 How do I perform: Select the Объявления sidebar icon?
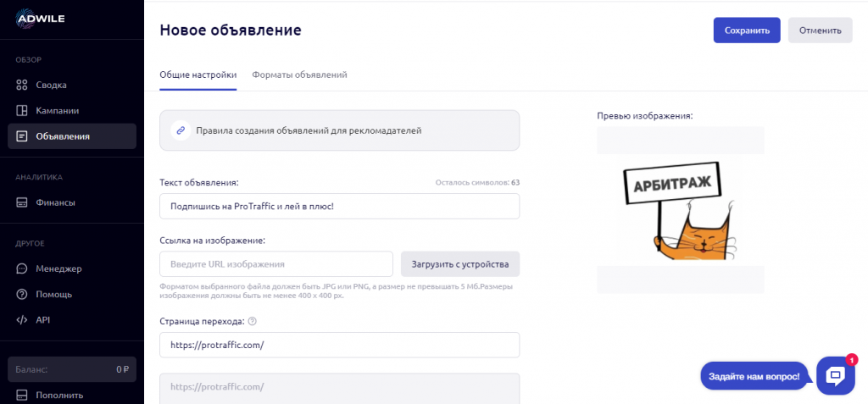point(22,136)
